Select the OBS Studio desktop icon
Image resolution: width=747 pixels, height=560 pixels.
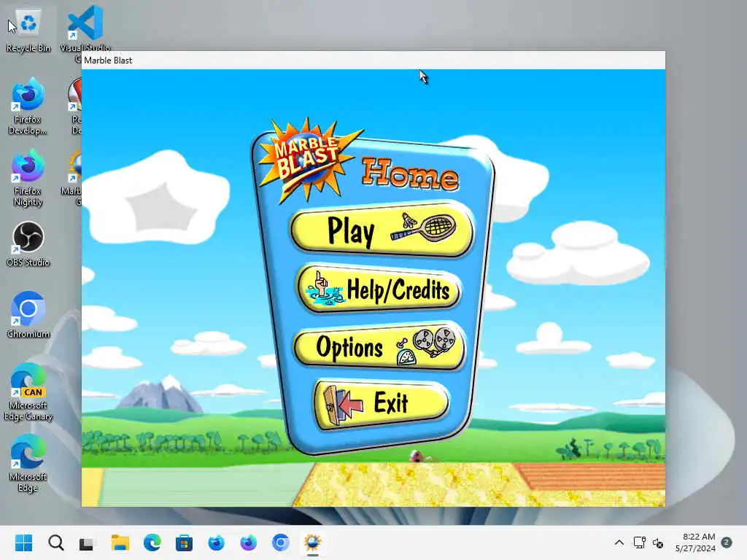click(28, 244)
